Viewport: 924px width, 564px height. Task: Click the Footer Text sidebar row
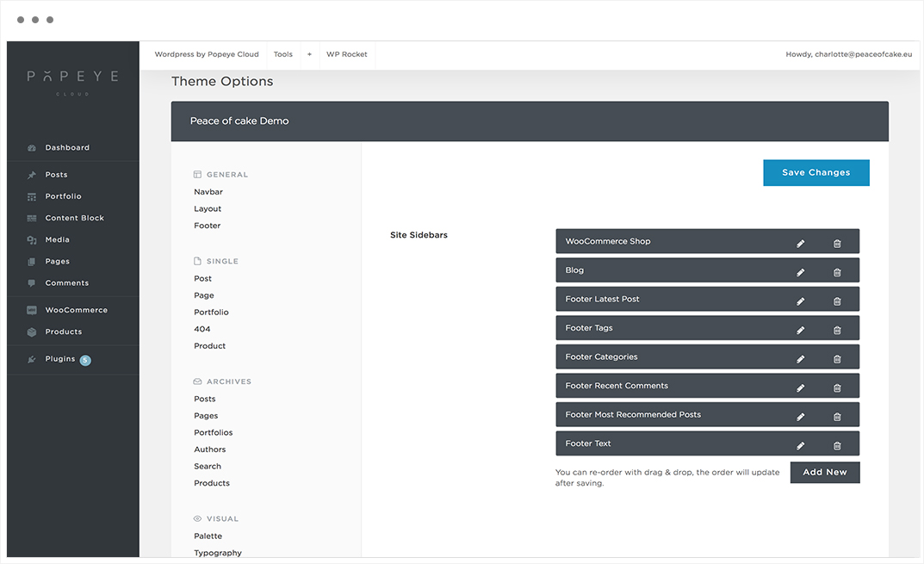coord(708,443)
